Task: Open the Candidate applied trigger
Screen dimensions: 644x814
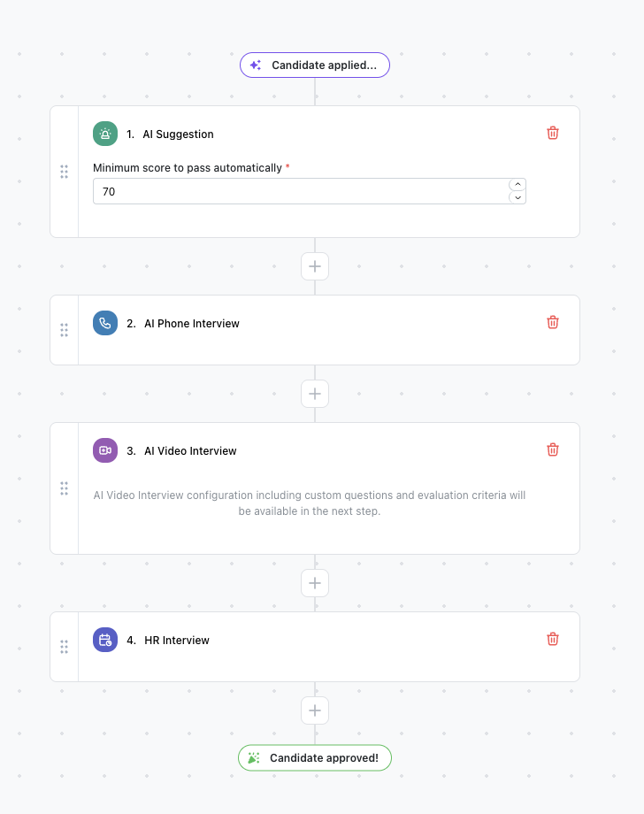Action: [x=315, y=65]
